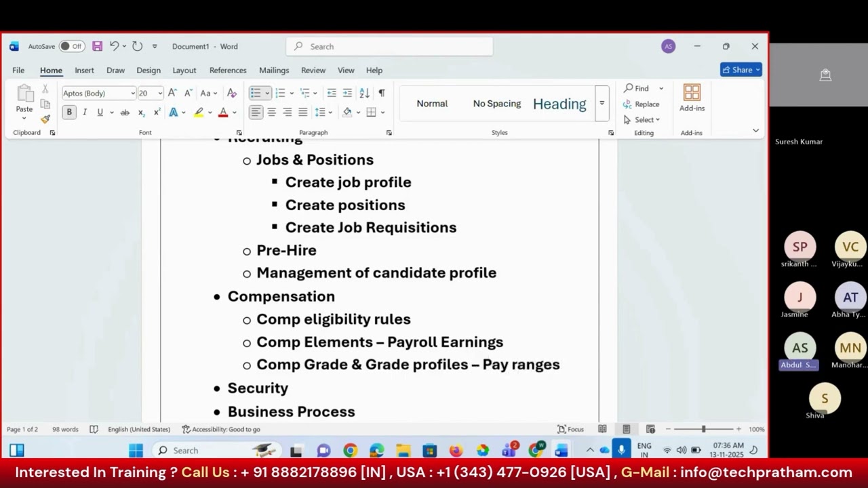The width and height of the screenshot is (868, 488).
Task: Open the File menu
Action: pyautogui.click(x=18, y=70)
